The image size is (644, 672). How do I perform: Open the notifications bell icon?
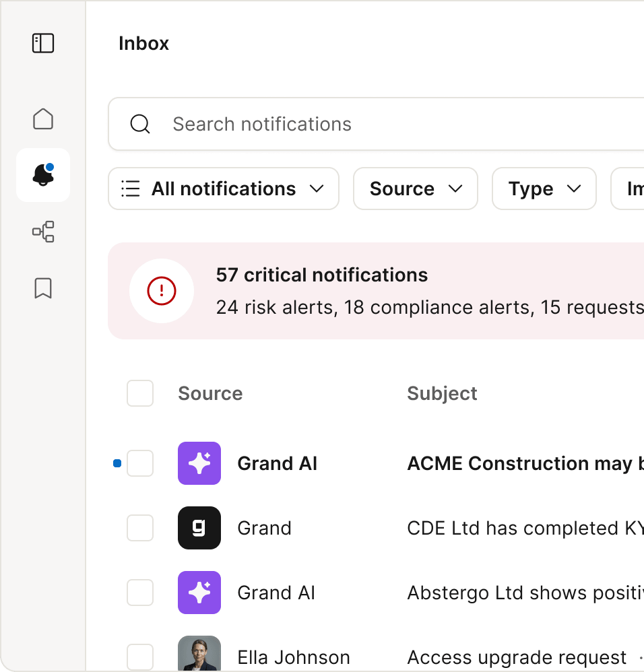(x=43, y=175)
